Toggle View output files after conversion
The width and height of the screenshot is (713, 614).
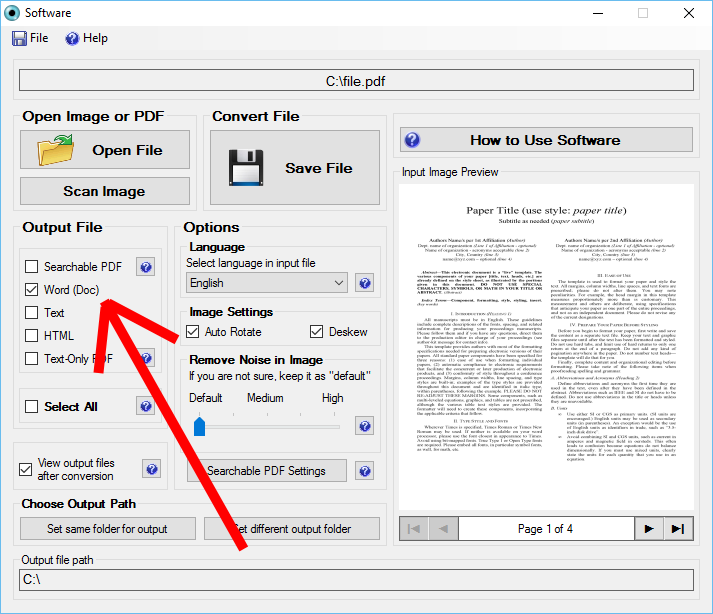[x=25, y=469]
